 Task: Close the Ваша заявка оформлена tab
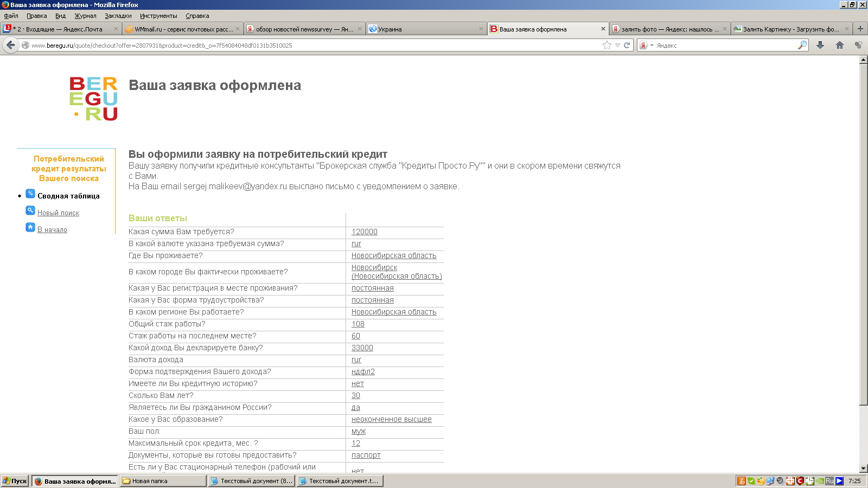(603, 29)
